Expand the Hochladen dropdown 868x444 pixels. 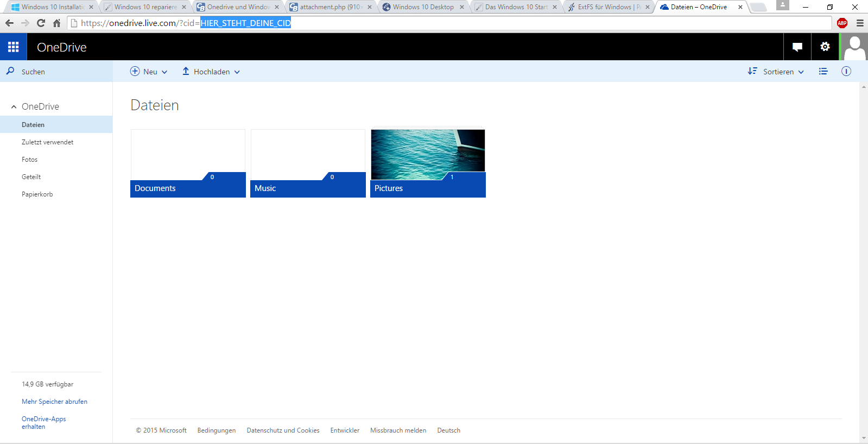point(237,72)
